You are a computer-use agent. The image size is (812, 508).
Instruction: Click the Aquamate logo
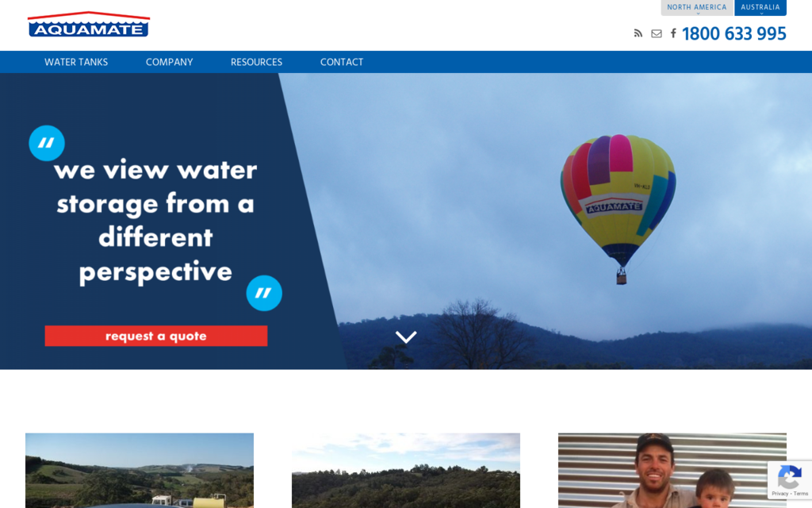coord(89,25)
